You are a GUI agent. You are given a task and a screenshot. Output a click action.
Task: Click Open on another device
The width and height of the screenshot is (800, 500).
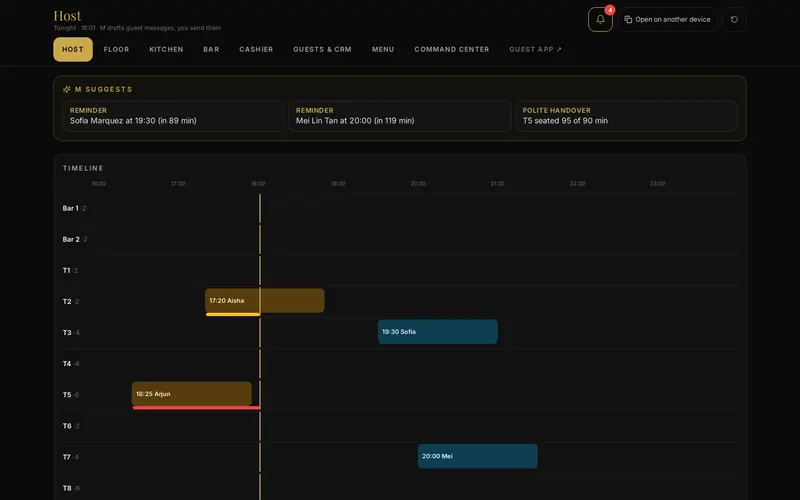coord(667,19)
